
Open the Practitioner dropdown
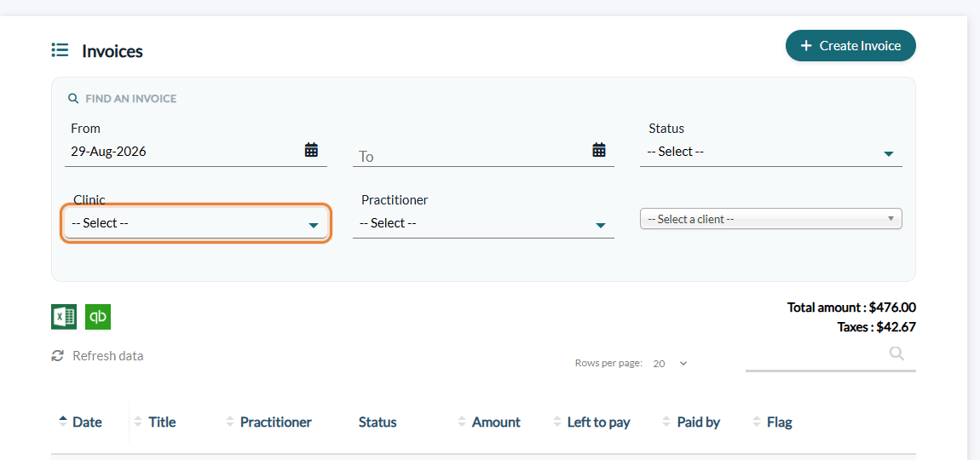pos(483,223)
